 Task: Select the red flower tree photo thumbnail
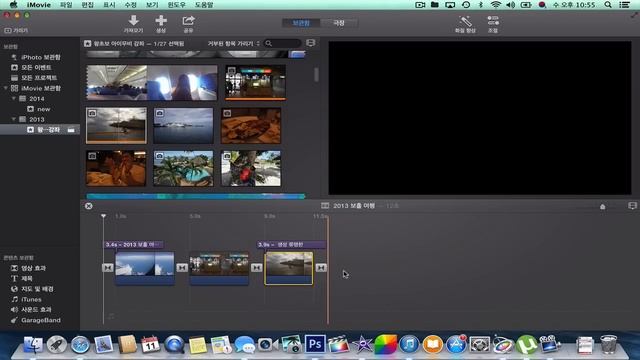pos(251,168)
